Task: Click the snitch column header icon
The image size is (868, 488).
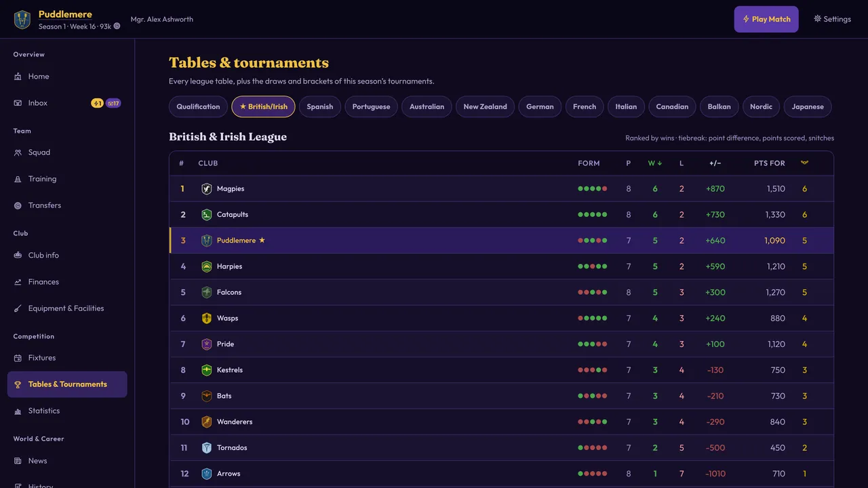Action: point(805,163)
